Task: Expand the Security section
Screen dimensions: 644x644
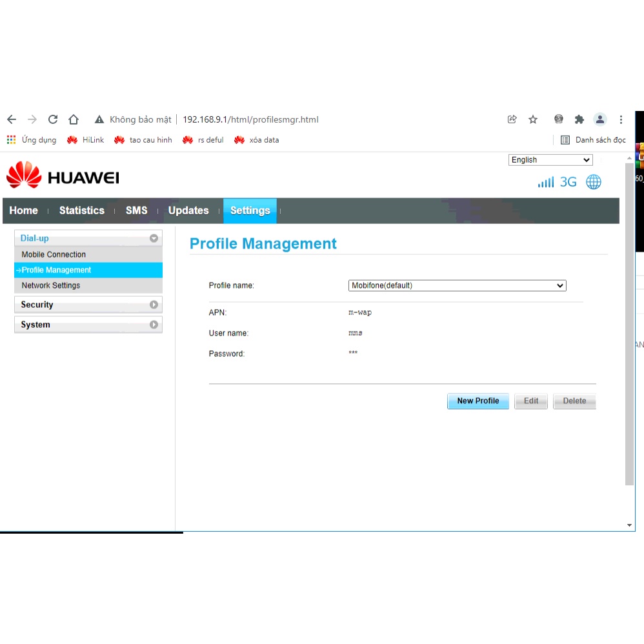Action: pyautogui.click(x=88, y=305)
